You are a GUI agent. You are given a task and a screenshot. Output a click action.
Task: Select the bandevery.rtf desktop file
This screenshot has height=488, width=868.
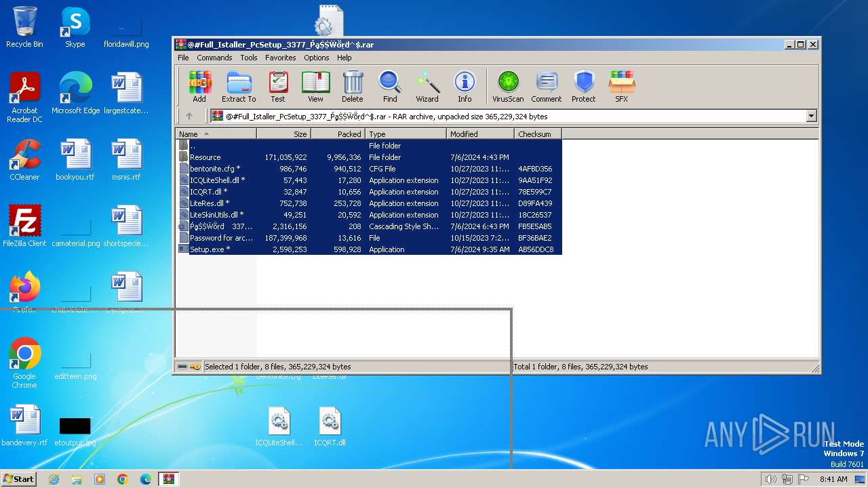(24, 426)
